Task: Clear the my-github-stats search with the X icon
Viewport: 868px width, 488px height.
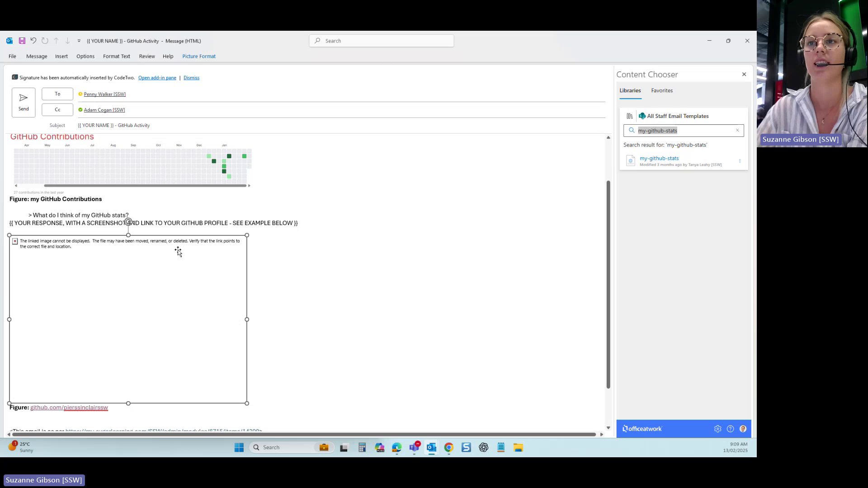Action: coord(736,131)
